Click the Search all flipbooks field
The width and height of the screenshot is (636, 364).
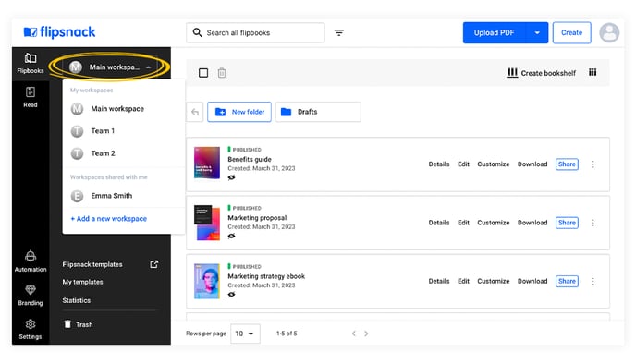click(x=255, y=33)
